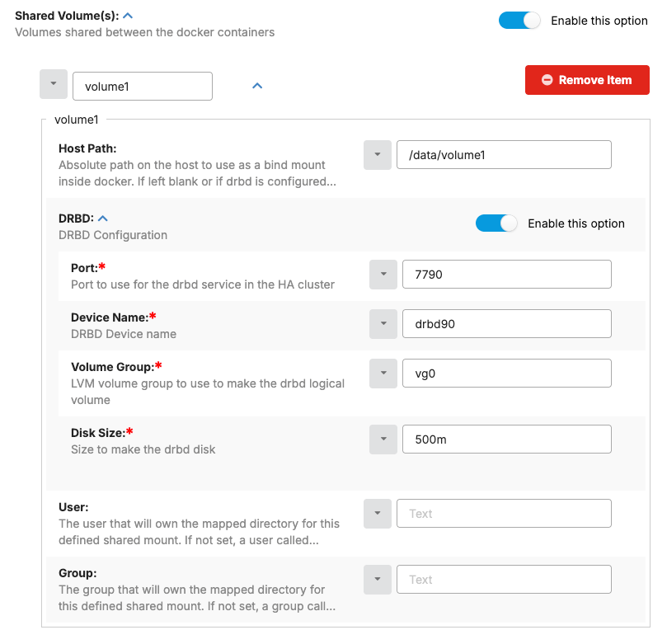Open Device Name type dropdown

[x=383, y=324]
